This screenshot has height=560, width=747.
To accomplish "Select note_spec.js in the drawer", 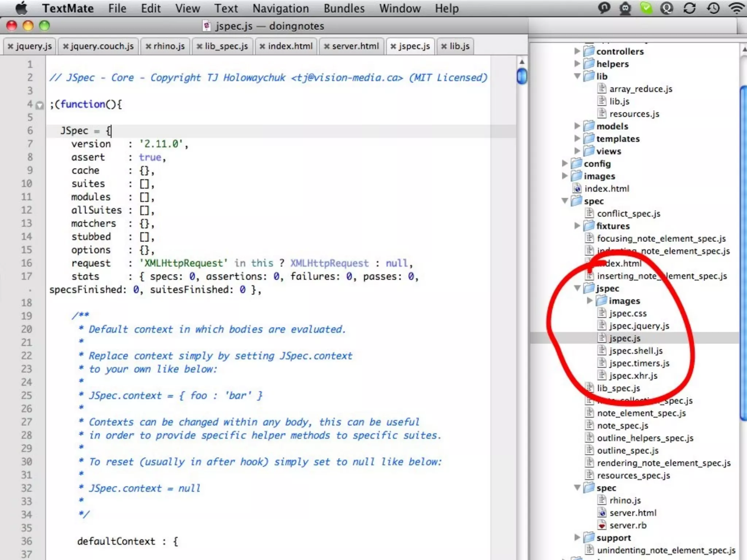I will 622,425.
